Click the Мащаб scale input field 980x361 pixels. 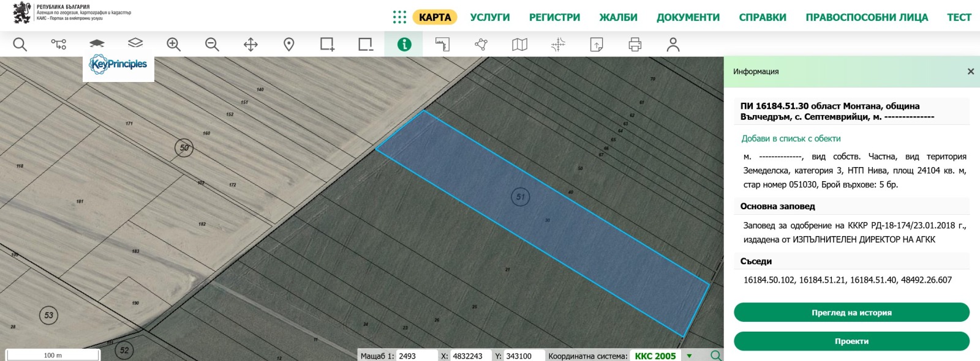pos(417,356)
